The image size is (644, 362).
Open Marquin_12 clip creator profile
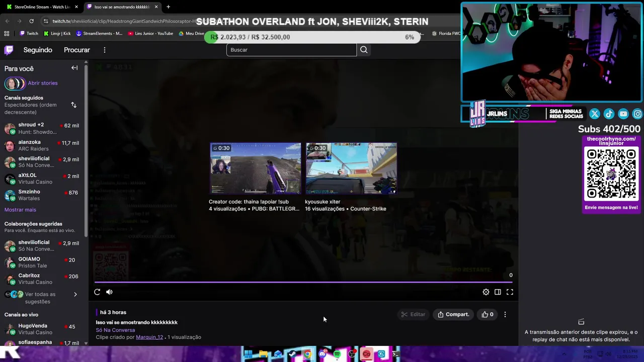(149, 337)
